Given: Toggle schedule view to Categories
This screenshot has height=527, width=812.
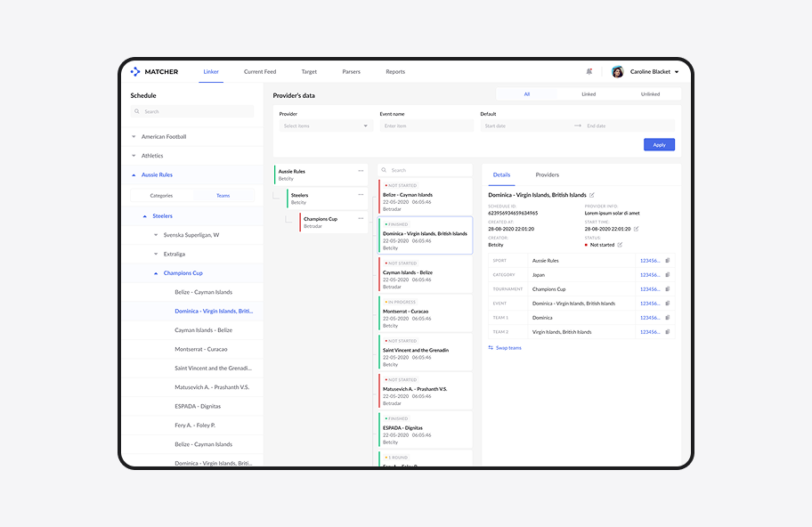Looking at the screenshot, I should (x=161, y=196).
